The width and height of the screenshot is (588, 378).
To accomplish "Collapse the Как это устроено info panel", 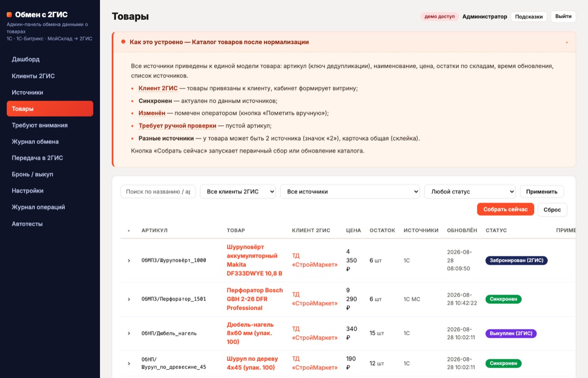I will click(x=566, y=42).
